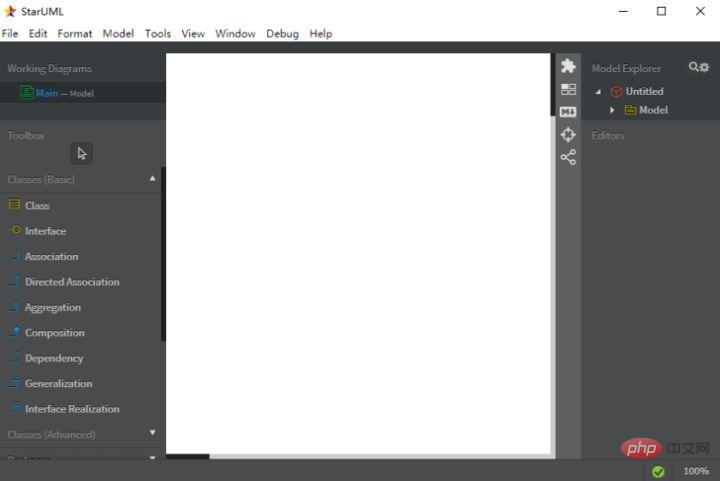The height and width of the screenshot is (481, 720).
Task: Click the Main diagram icon in Working Diagrams
Action: click(x=27, y=93)
